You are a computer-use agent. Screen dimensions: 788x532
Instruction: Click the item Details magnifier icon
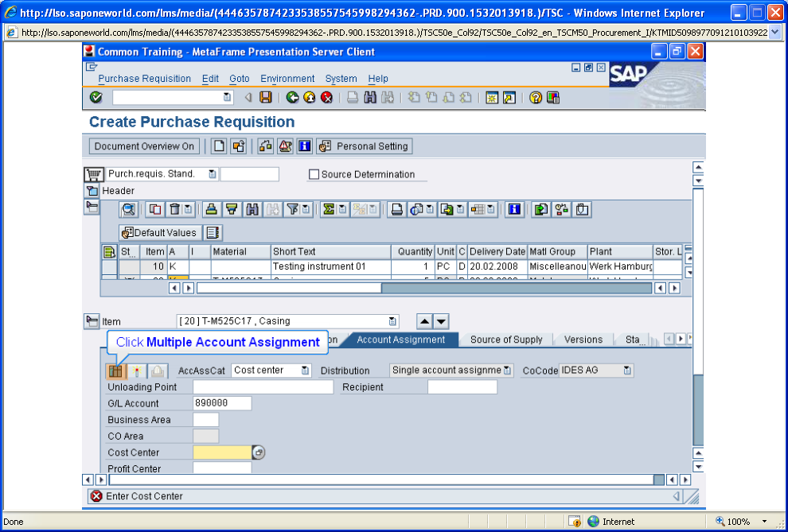coord(129,209)
